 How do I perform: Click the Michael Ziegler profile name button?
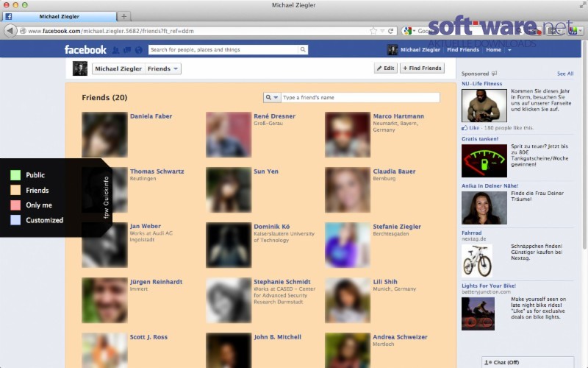coord(118,68)
